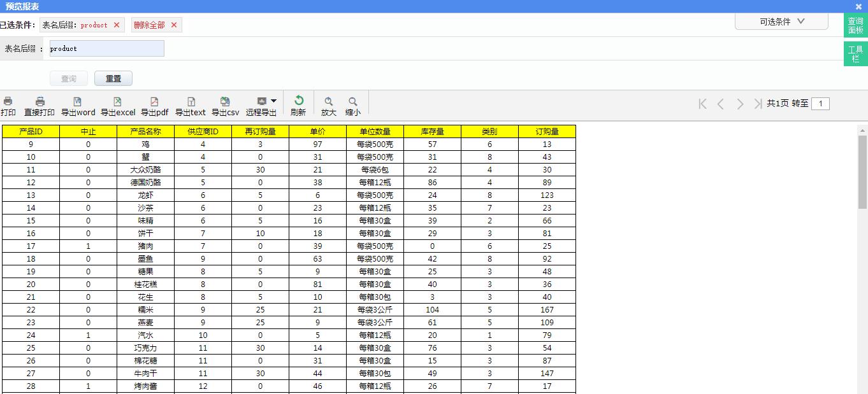Image resolution: width=868 pixels, height=394 pixels.
Task: Refresh the report with 刷新 icon
Action: 298,101
